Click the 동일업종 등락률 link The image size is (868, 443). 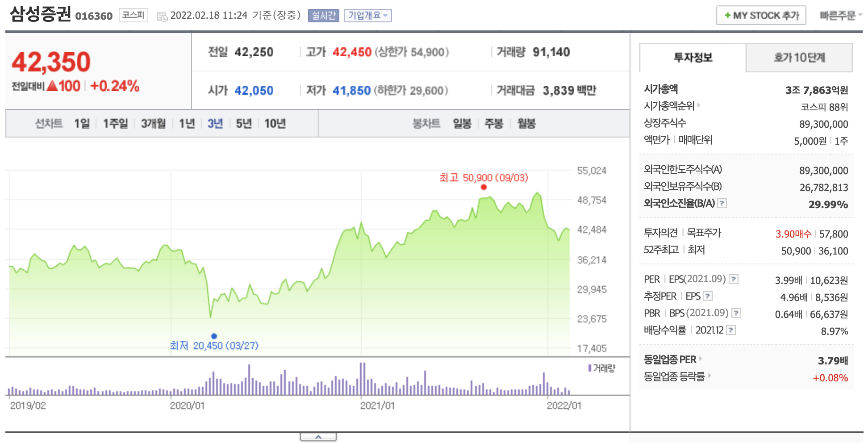click(x=674, y=376)
